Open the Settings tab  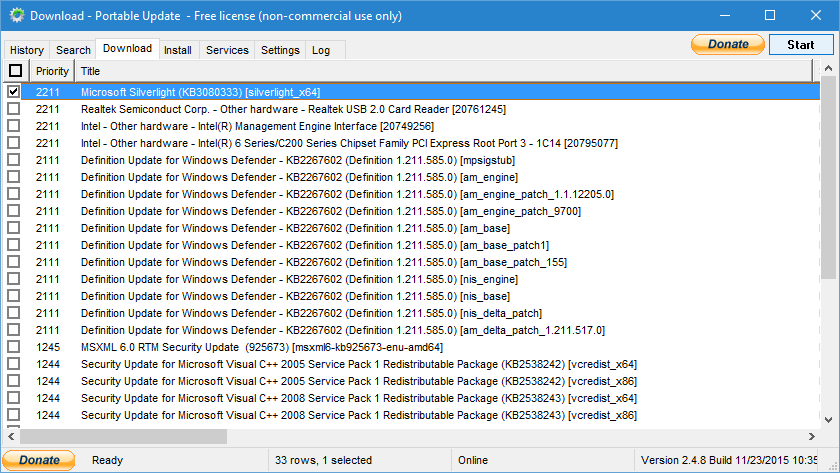point(280,50)
